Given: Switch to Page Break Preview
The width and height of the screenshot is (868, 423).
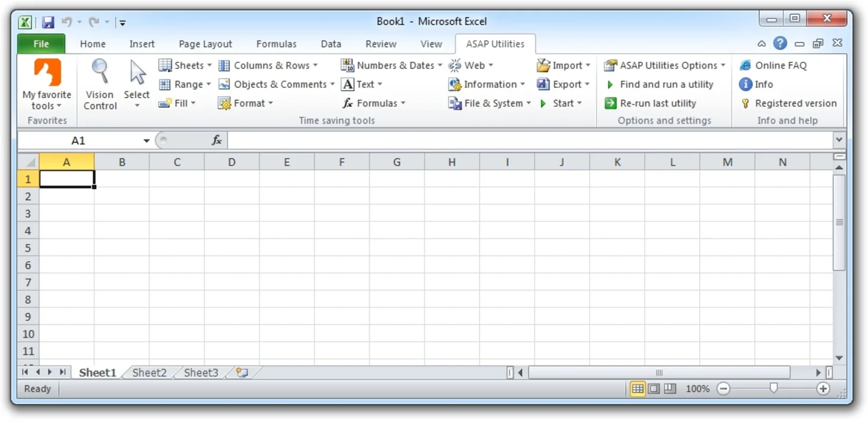Looking at the screenshot, I should coord(670,389).
